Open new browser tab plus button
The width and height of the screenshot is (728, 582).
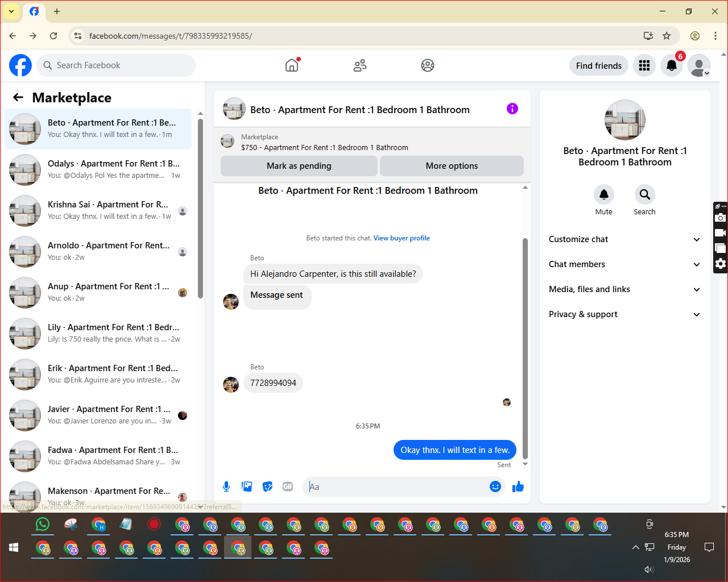(57, 11)
